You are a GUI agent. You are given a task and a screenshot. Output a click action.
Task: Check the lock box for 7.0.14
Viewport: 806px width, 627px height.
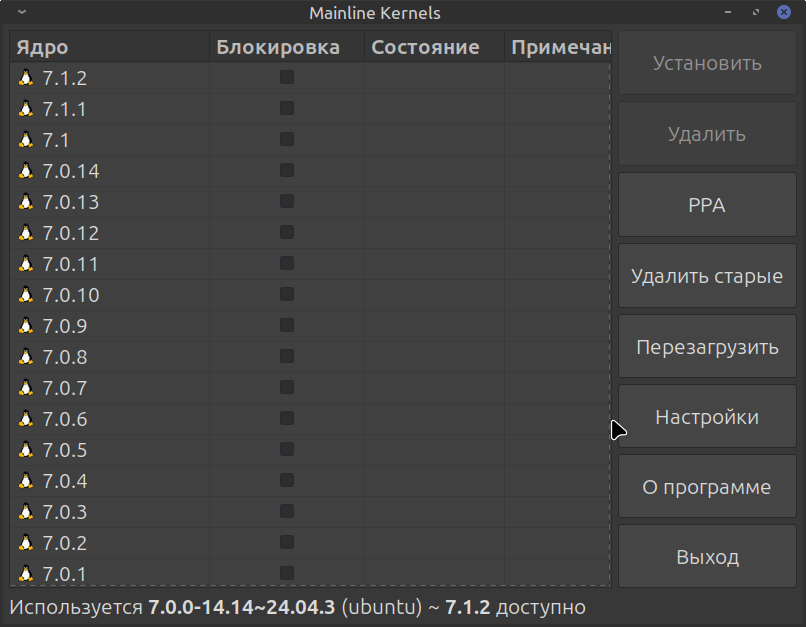(287, 170)
